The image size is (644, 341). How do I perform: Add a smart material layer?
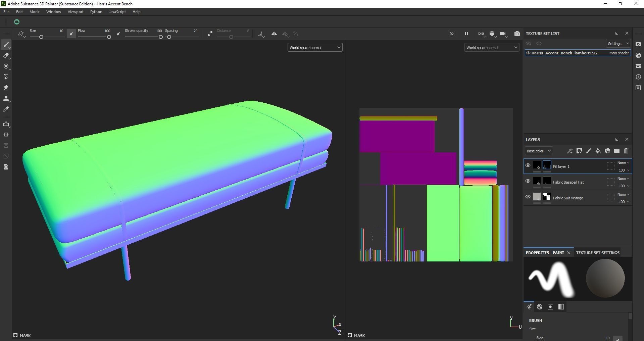(x=607, y=151)
